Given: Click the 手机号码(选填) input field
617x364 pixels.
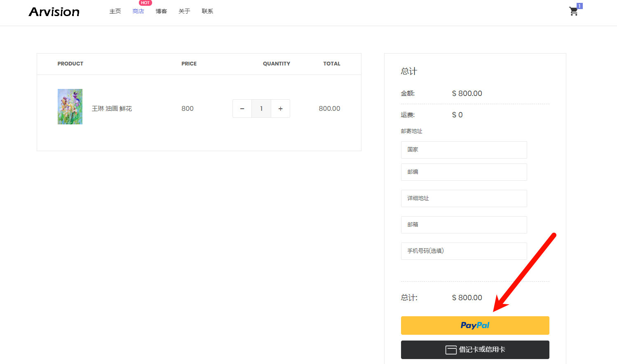Looking at the screenshot, I should click(x=464, y=251).
